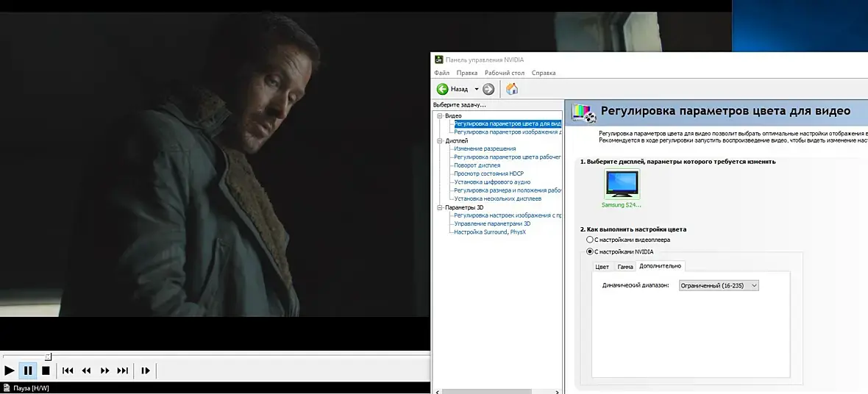The width and height of the screenshot is (868, 394).
Task: Skip to the next track in player
Action: [123, 370]
